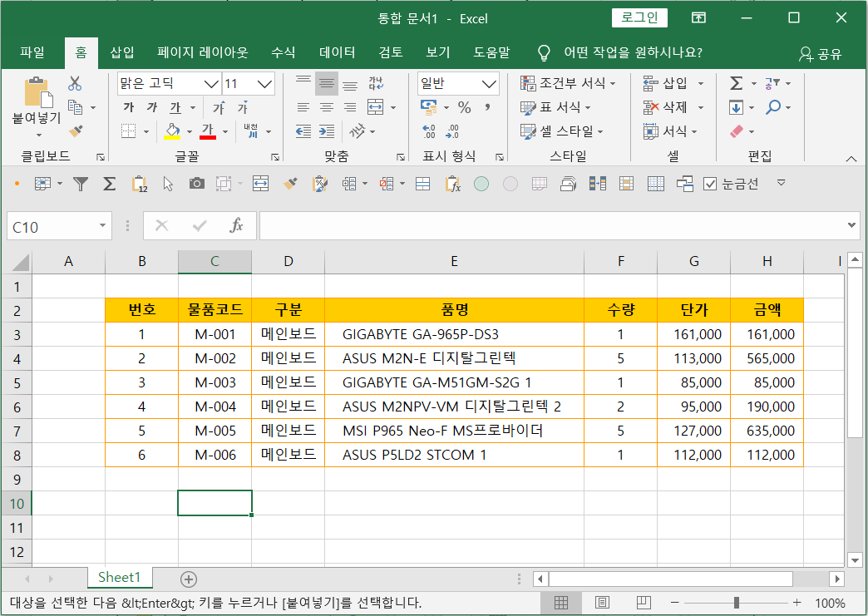The image size is (868, 616).
Task: Open 표 서식 gallery
Action: [x=555, y=107]
